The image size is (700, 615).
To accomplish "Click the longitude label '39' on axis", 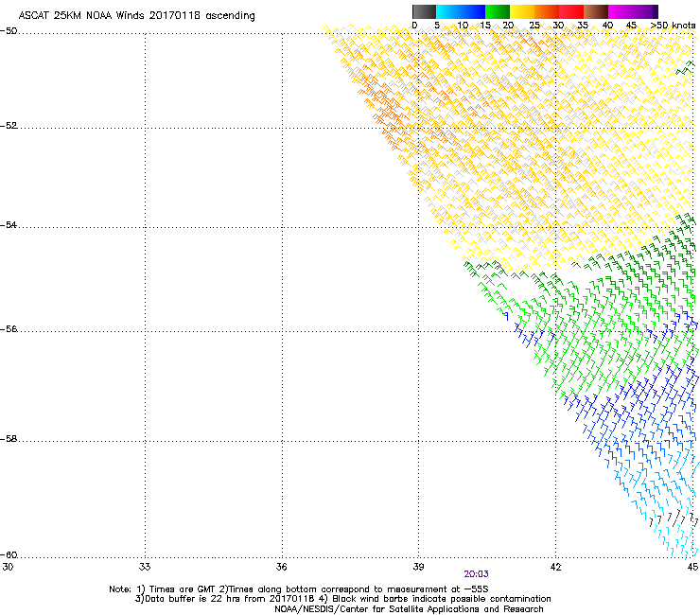I will pos(418,567).
